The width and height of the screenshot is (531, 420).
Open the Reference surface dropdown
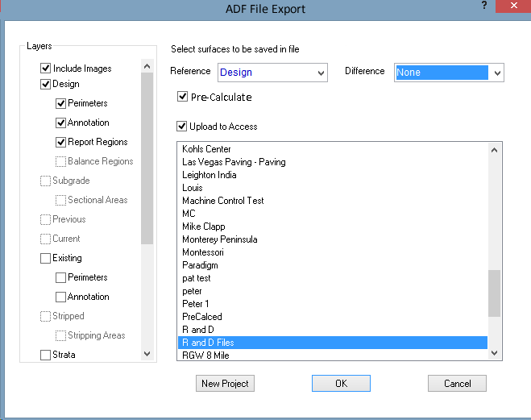point(321,73)
